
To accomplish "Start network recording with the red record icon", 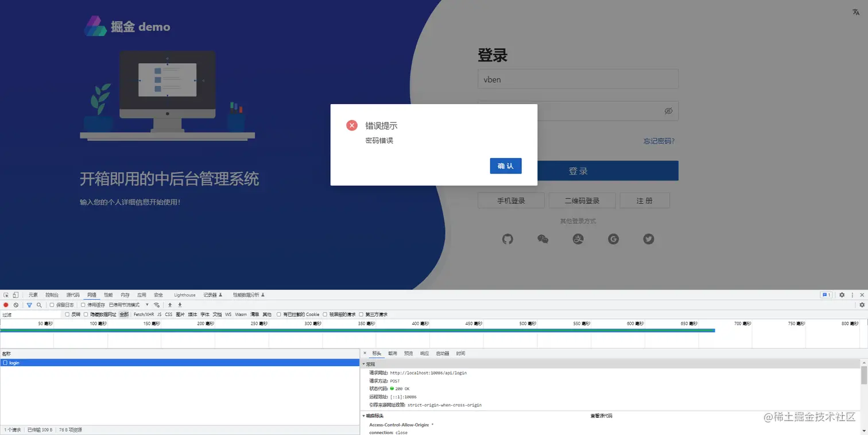I will [6, 305].
